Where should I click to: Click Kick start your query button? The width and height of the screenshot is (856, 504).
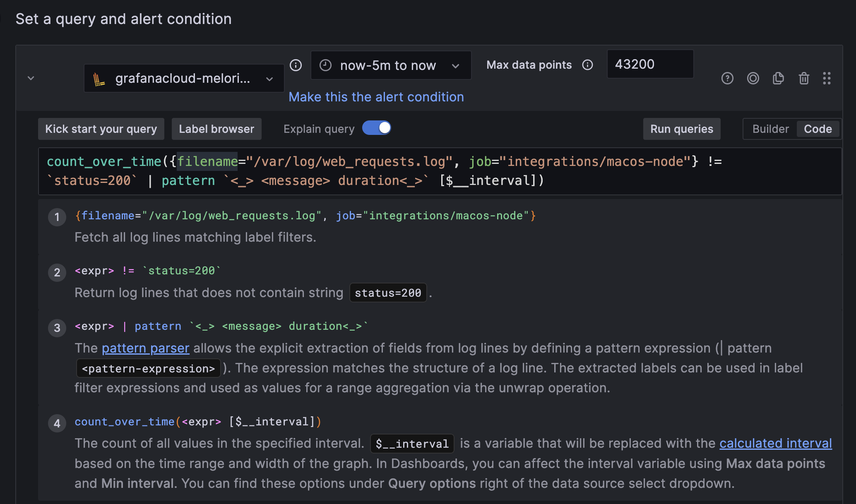pyautogui.click(x=101, y=129)
